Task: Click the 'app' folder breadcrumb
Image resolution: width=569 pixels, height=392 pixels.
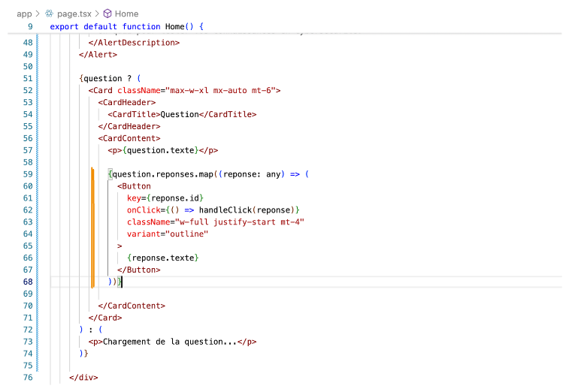Action: pos(24,14)
